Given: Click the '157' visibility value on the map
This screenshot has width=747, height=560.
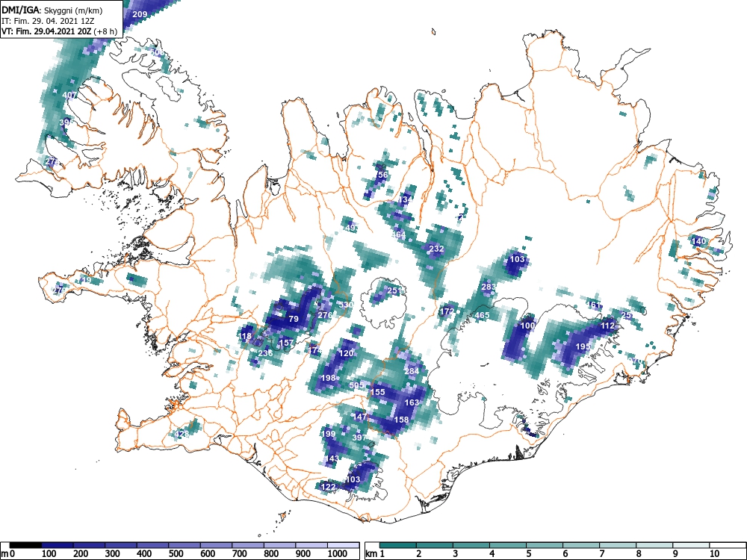Looking at the screenshot, I should click(x=286, y=343).
